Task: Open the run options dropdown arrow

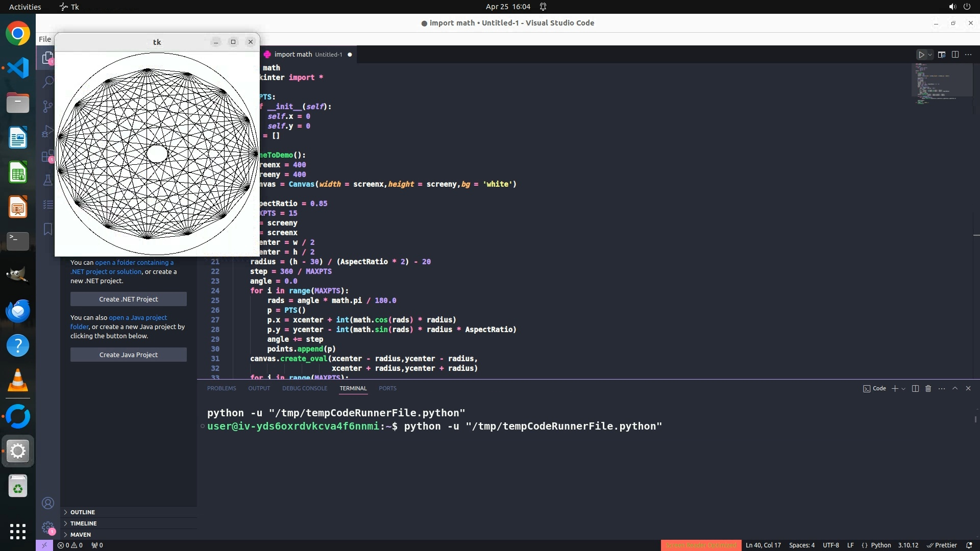Action: 930,55
